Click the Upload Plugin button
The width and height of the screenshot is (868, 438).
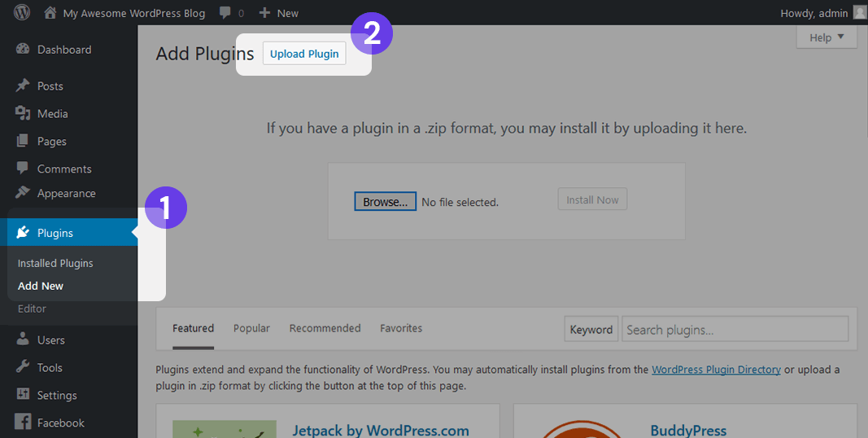click(304, 54)
